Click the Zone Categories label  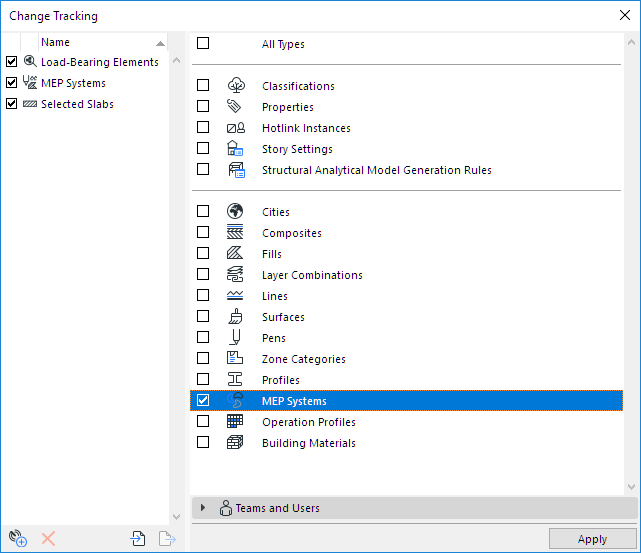pyautogui.click(x=303, y=359)
